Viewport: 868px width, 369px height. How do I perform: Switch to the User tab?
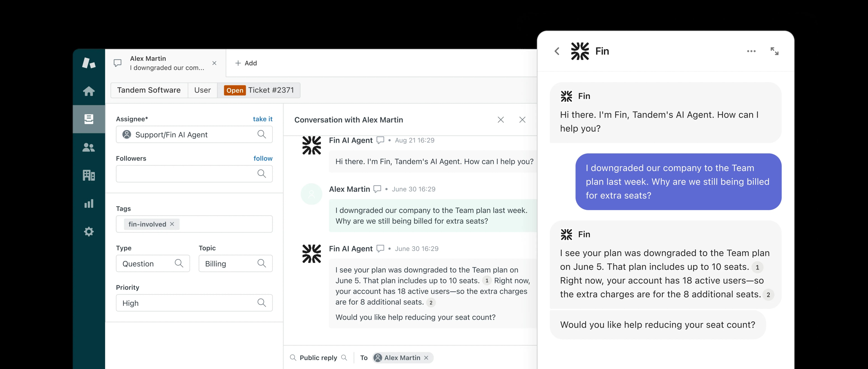click(202, 90)
